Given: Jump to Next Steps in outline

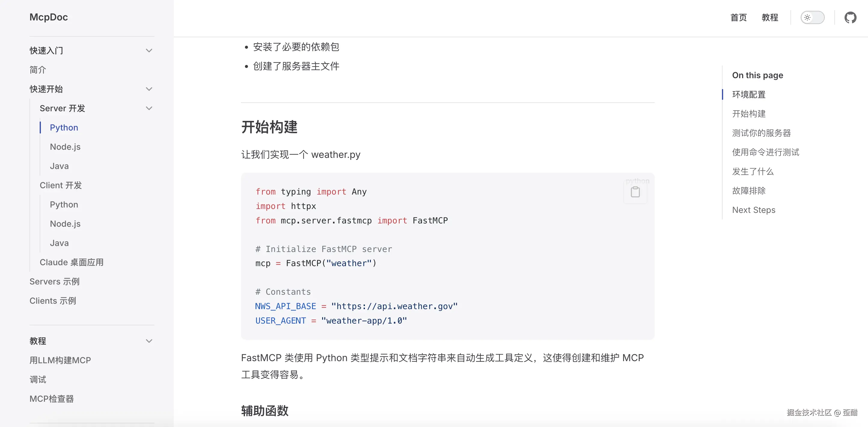Looking at the screenshot, I should pos(753,210).
